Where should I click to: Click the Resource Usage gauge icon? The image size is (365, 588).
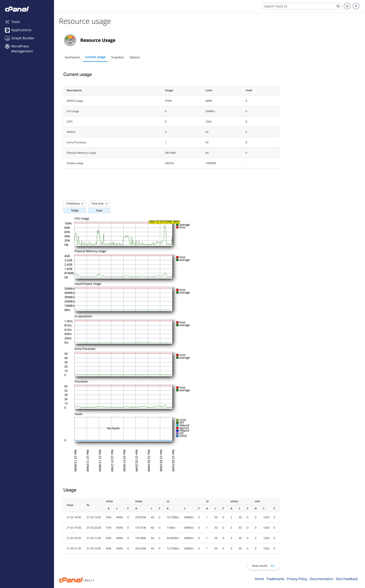(70, 40)
